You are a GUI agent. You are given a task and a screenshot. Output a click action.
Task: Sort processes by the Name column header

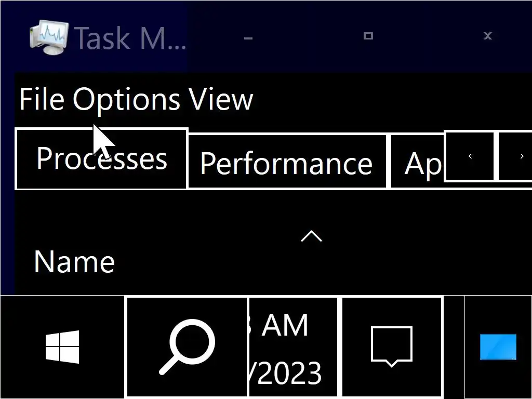tap(74, 261)
